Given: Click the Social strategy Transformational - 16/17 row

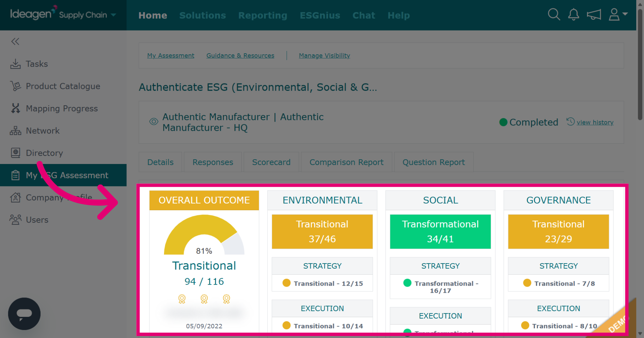Looking at the screenshot, I should [x=440, y=287].
